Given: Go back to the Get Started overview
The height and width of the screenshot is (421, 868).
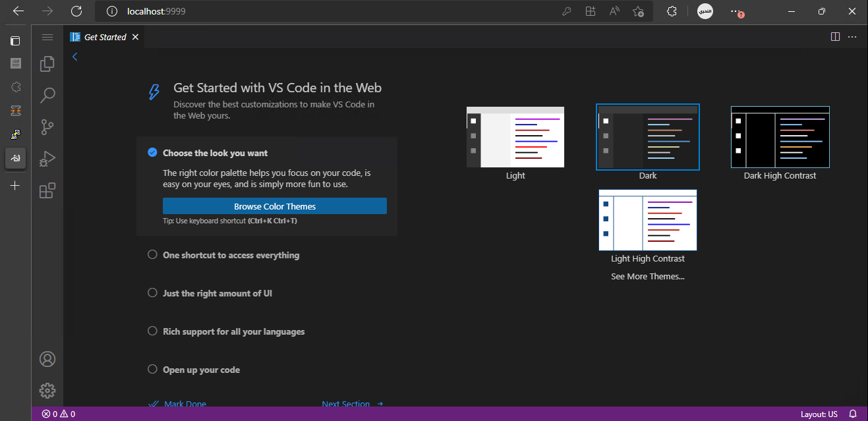Looking at the screenshot, I should (75, 57).
